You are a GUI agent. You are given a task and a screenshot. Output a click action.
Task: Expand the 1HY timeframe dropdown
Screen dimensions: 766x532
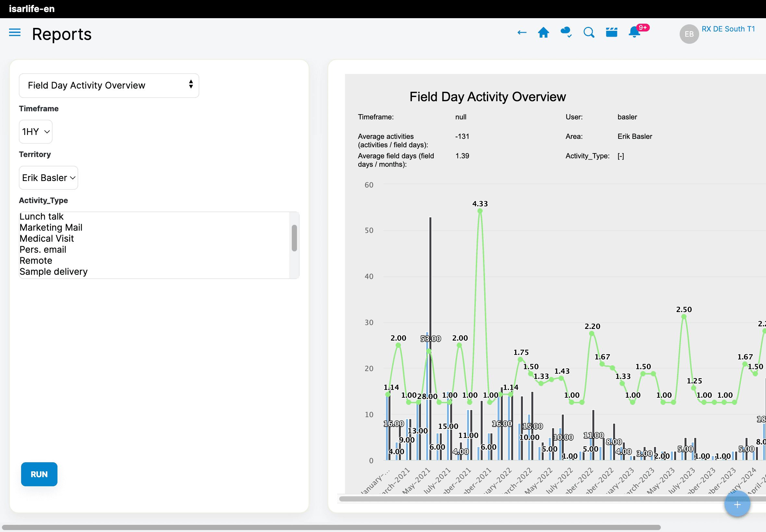[x=36, y=132]
